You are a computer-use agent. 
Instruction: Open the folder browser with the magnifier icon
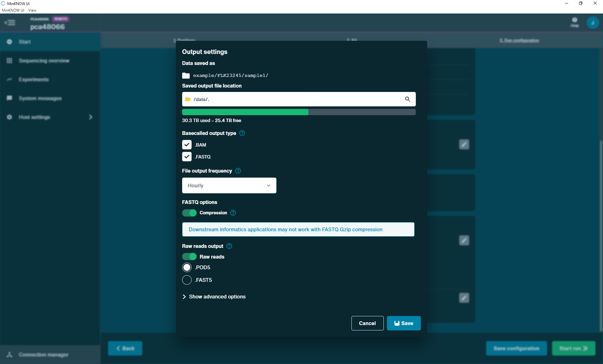[x=408, y=99]
